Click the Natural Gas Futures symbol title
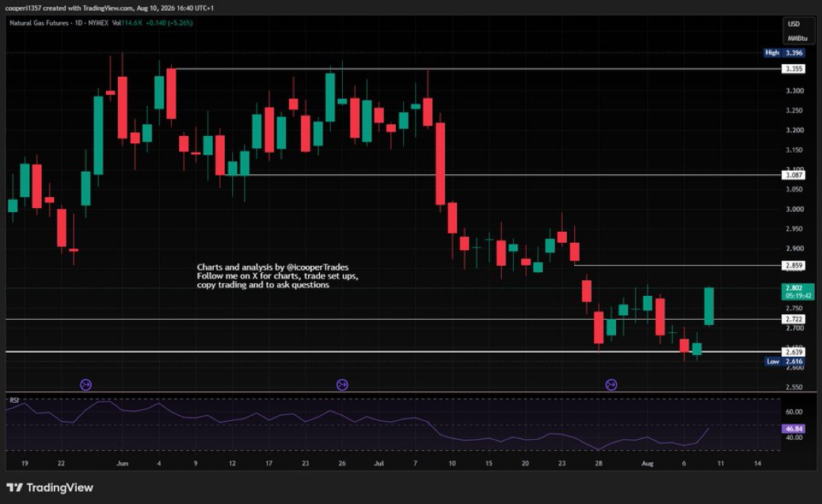The image size is (822, 504). click(x=39, y=23)
